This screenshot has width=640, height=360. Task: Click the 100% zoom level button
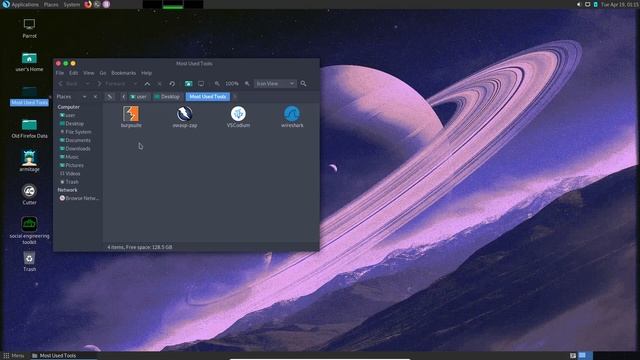231,84
